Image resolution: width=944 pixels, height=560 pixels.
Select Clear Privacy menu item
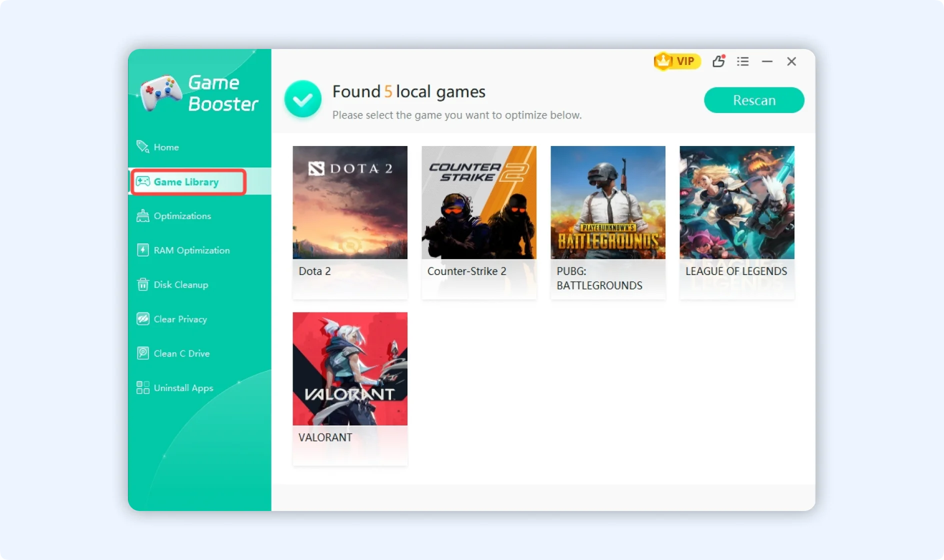[199, 319]
